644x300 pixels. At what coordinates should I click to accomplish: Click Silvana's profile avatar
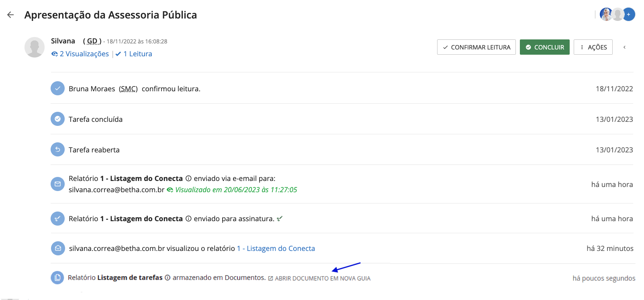point(35,47)
